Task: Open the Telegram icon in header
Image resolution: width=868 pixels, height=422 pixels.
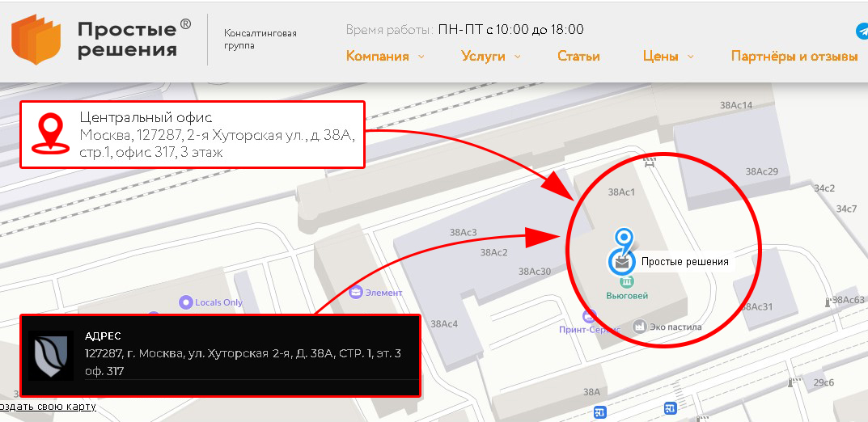Action: pos(862,31)
